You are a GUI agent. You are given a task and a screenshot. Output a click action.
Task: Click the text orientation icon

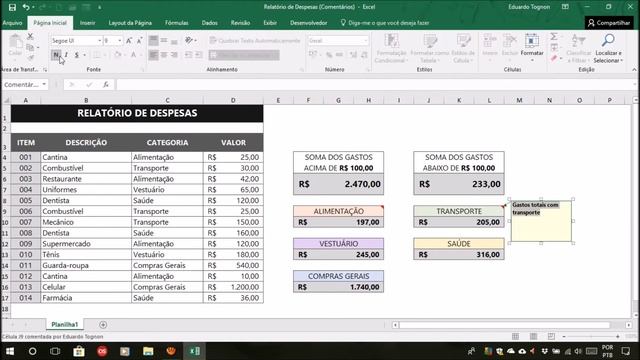coord(189,40)
